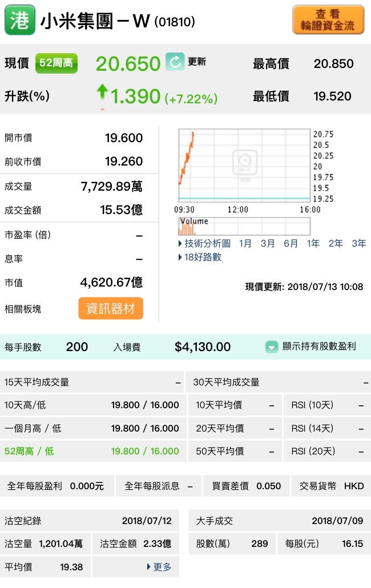Click the 沽空量 value 1,201.04萬
This screenshot has height=588, width=371.
[61, 543]
